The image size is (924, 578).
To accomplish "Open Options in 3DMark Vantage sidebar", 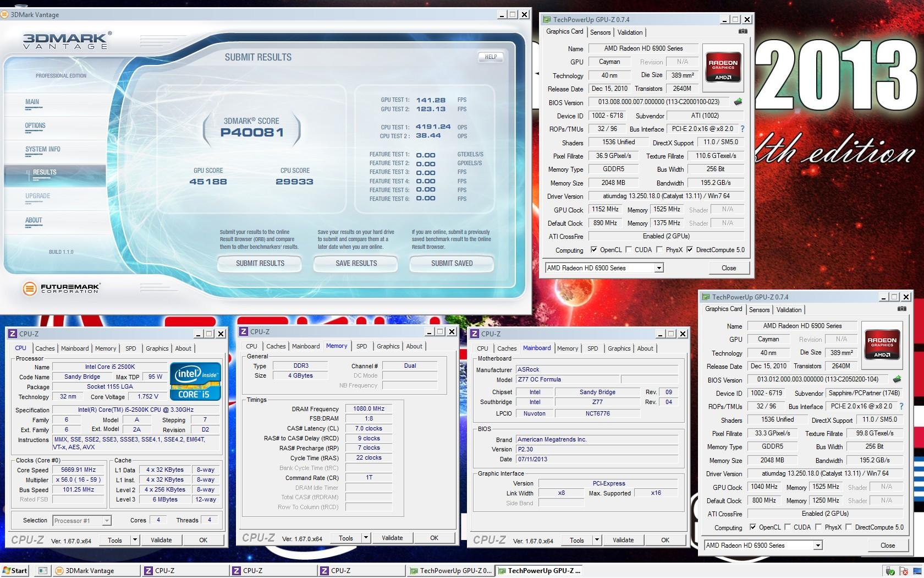I will pos(35,126).
